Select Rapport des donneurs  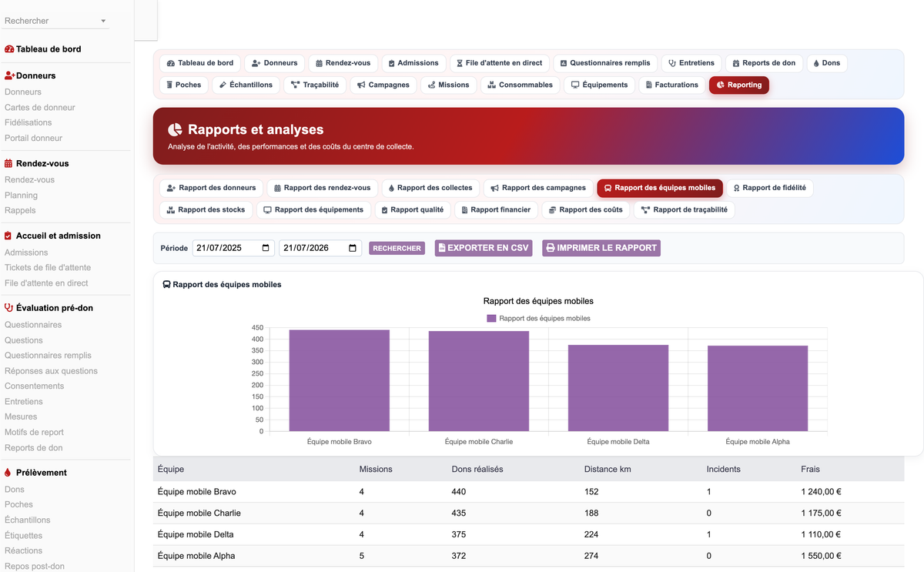(x=211, y=187)
